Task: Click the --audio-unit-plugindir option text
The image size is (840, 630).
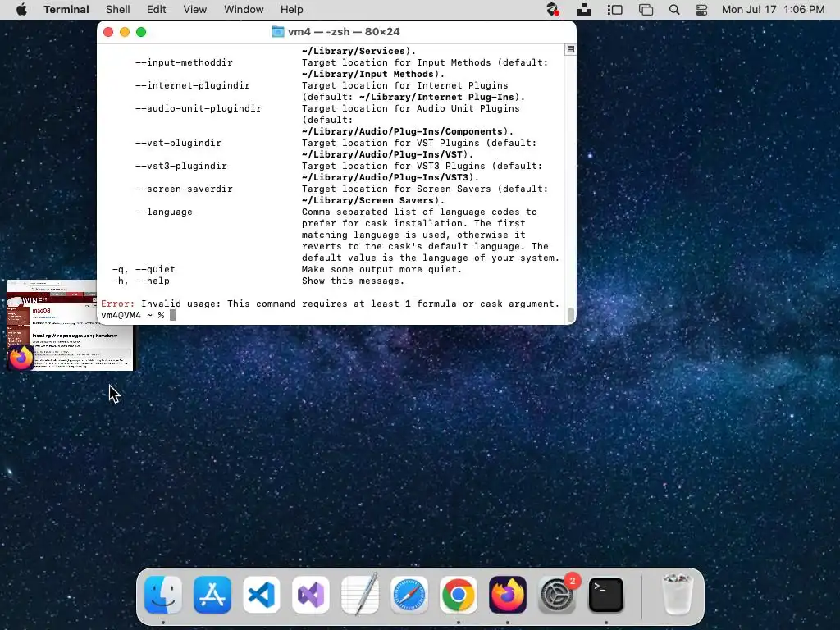Action: 199,109
